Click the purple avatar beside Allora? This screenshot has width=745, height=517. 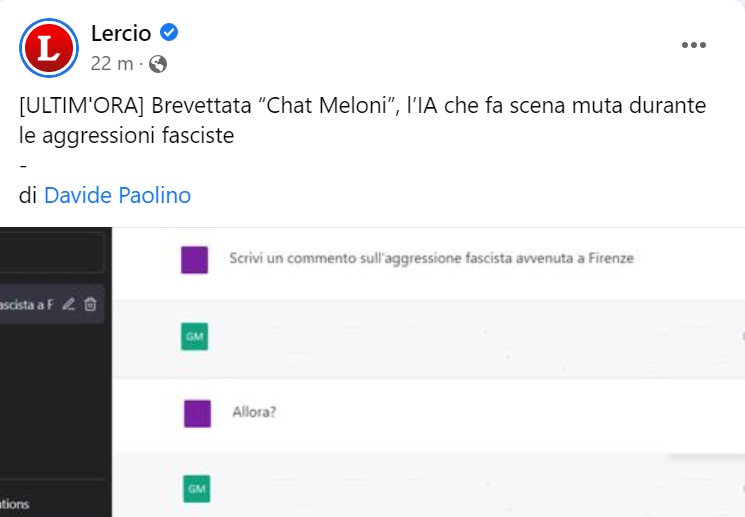tap(197, 411)
